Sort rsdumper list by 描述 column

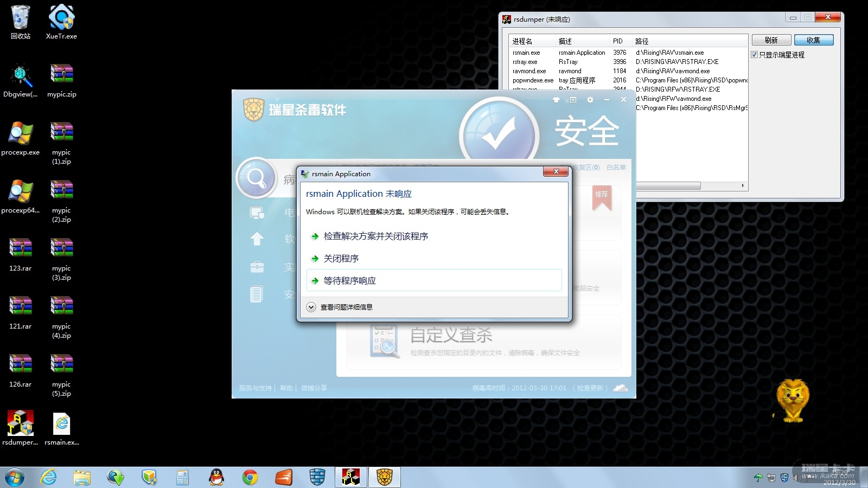pyautogui.click(x=583, y=41)
